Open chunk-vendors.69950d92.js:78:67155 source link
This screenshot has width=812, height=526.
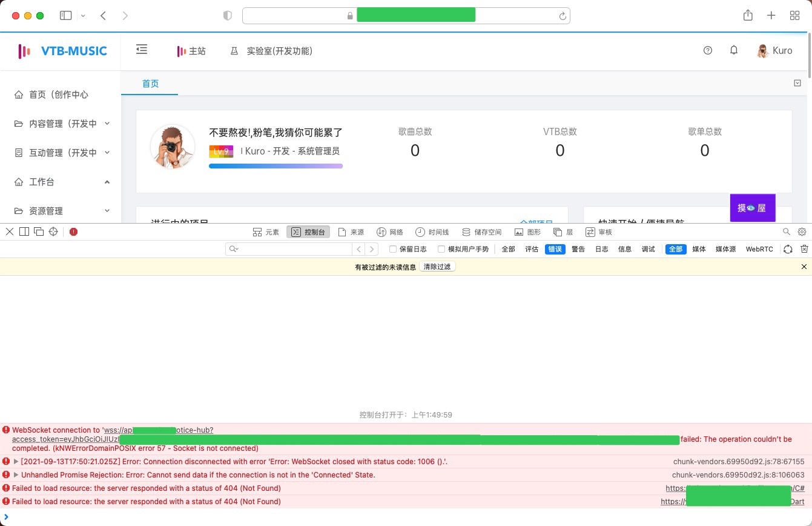(739, 462)
